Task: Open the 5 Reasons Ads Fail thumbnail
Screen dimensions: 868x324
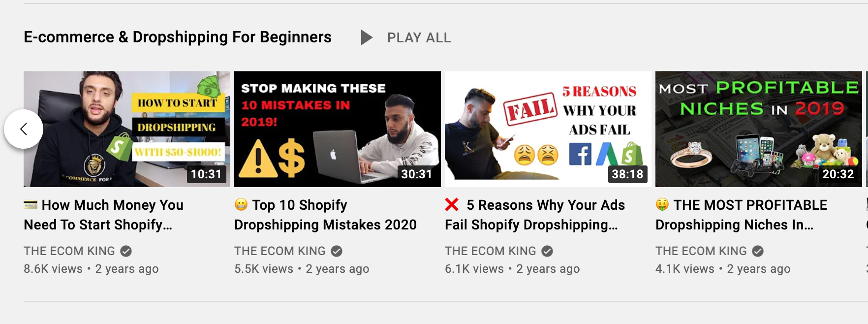Action: (548, 129)
